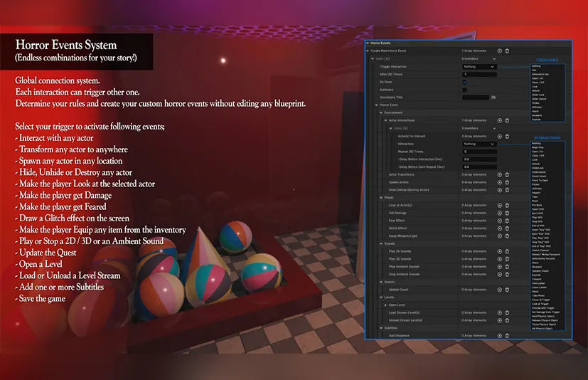Collapse the Environment category
Screen dimensions: 588x380
[381, 112]
